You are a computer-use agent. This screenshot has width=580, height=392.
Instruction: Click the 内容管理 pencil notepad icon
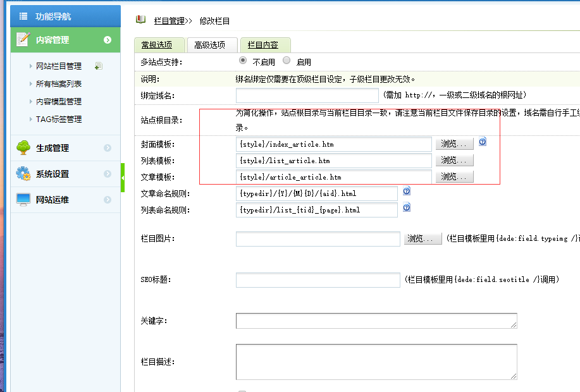point(23,39)
